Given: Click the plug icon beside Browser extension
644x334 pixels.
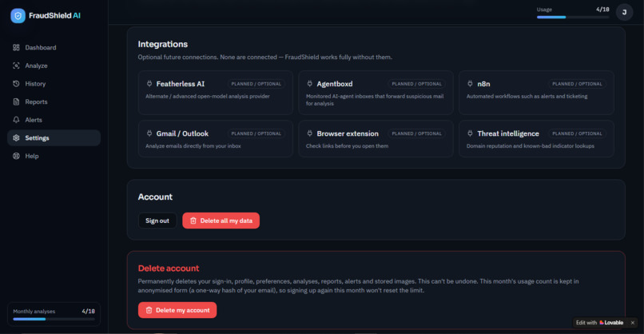Looking at the screenshot, I should (x=310, y=133).
